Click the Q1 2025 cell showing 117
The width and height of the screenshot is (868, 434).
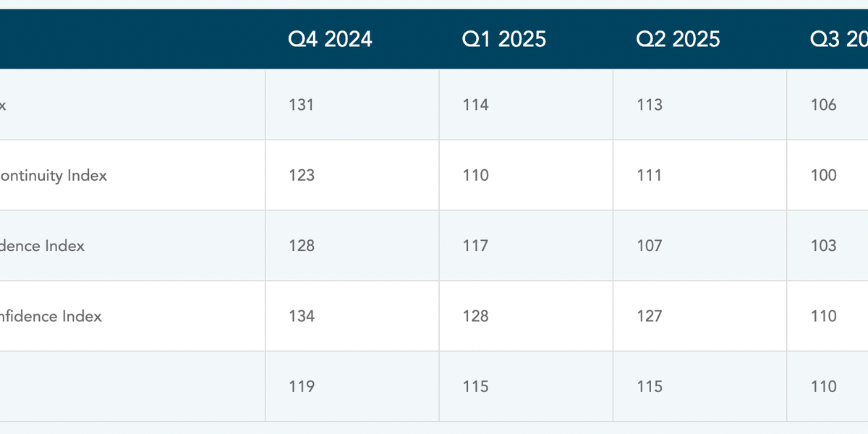click(476, 246)
